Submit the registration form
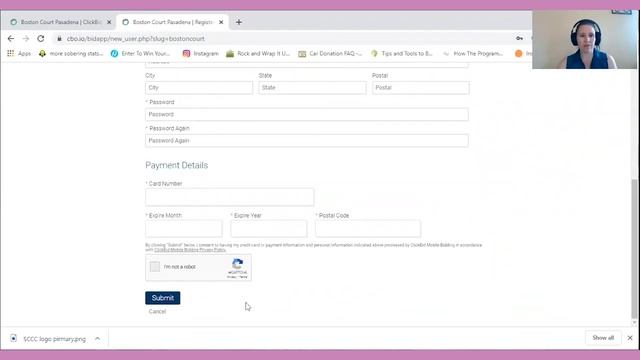 pos(162,298)
